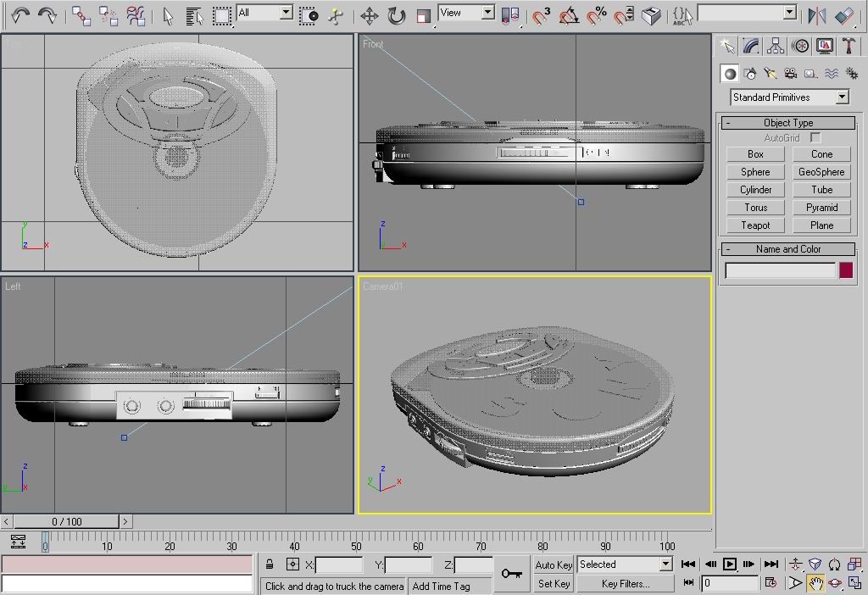Select the Systems gears icon

click(x=852, y=74)
